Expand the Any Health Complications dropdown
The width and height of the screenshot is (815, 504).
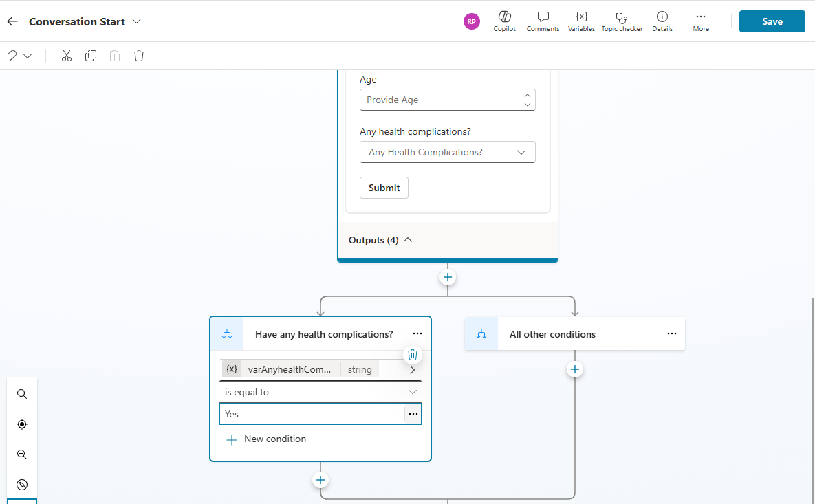click(x=447, y=152)
